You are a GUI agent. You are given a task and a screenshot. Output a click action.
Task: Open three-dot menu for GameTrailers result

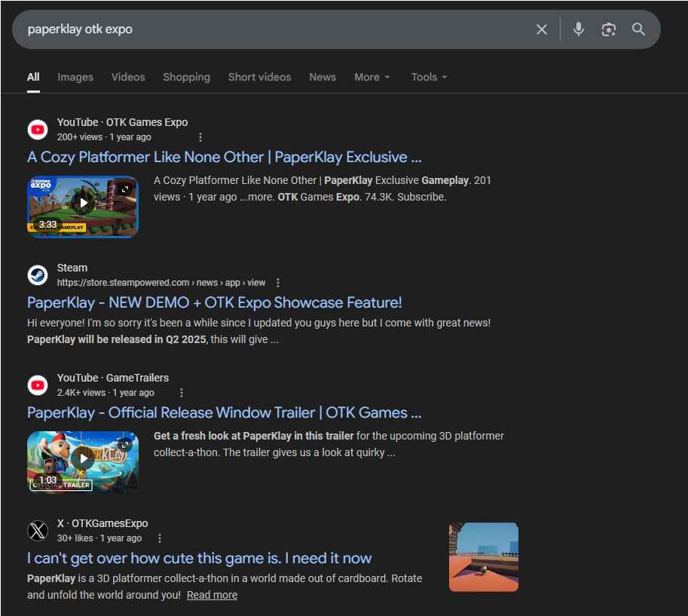[181, 393]
